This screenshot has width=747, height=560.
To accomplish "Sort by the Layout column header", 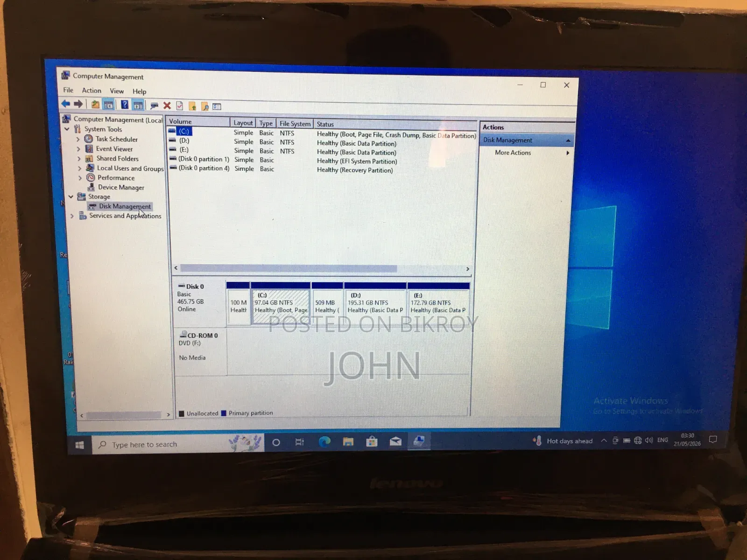I will click(243, 123).
